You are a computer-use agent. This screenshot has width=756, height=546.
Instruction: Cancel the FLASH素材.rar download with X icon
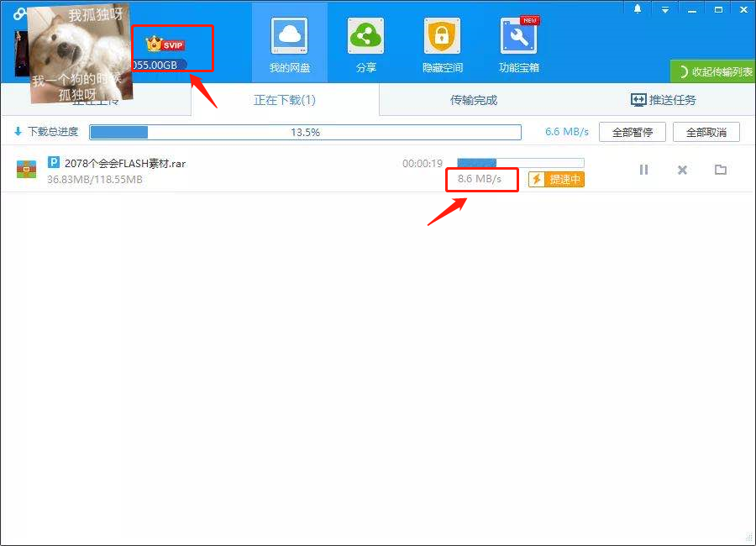point(682,170)
